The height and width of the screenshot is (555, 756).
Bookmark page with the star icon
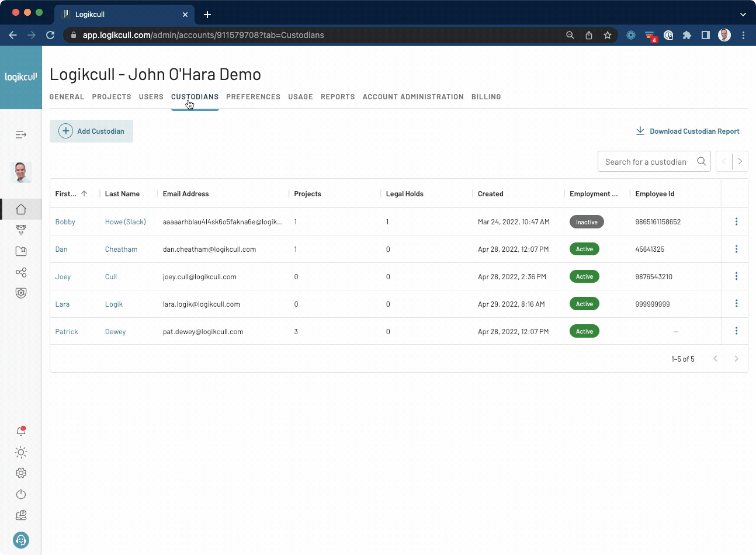(608, 35)
